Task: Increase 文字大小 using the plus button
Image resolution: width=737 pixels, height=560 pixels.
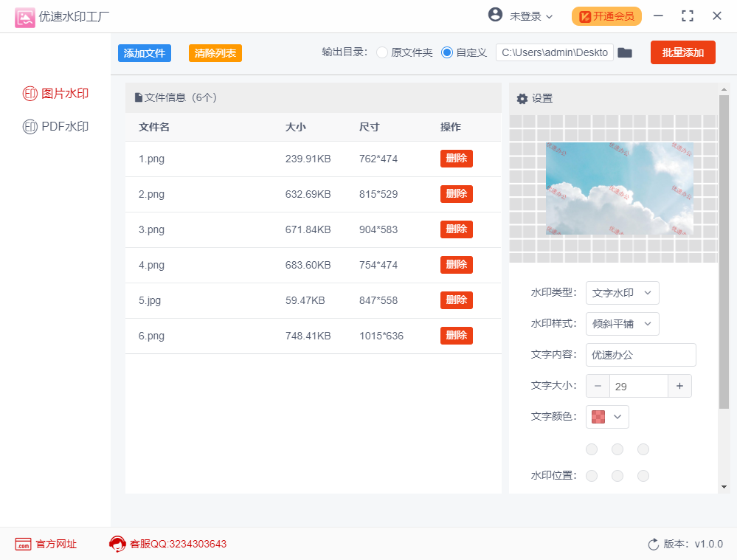Action: (x=679, y=386)
